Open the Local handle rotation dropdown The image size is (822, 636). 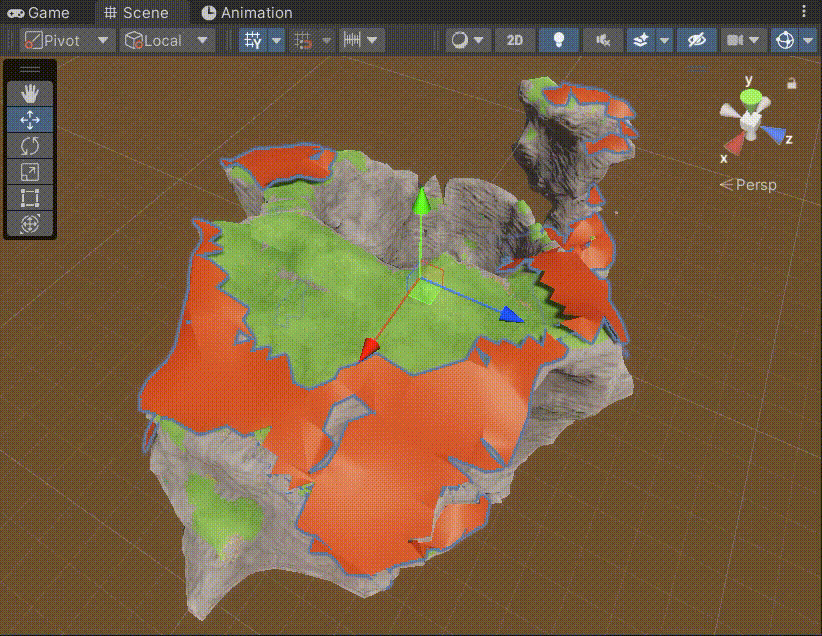click(x=167, y=40)
